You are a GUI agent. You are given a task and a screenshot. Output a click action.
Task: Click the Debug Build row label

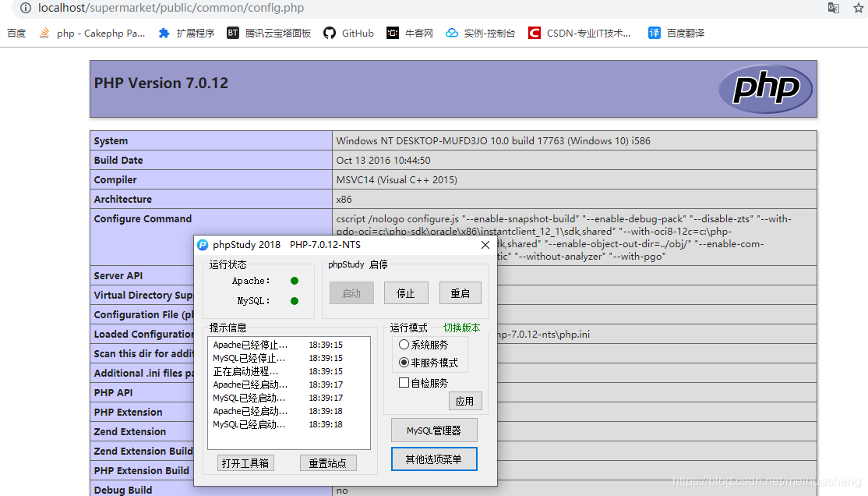(x=123, y=490)
